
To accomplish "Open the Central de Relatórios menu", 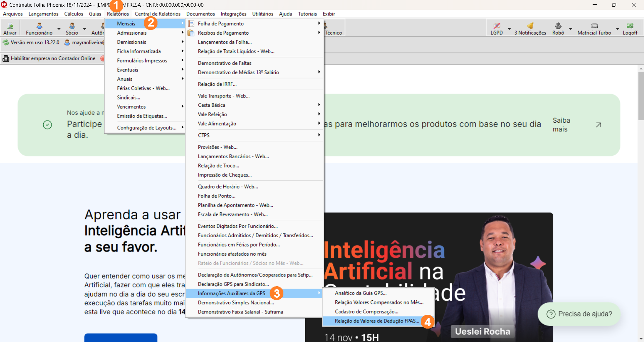I will coord(157,14).
